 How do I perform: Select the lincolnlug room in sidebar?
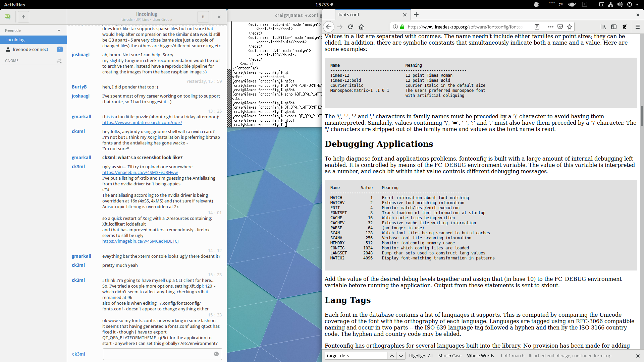pyautogui.click(x=33, y=40)
